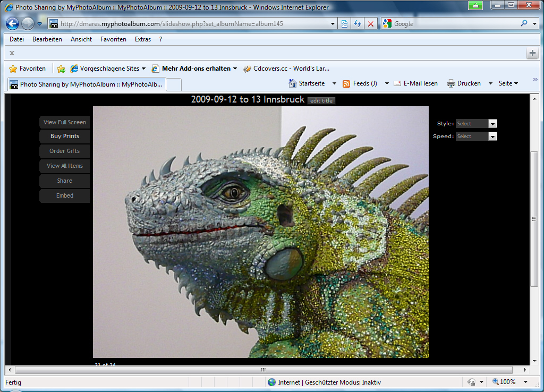Open the Extras menu
The width and height of the screenshot is (544, 392).
click(143, 39)
